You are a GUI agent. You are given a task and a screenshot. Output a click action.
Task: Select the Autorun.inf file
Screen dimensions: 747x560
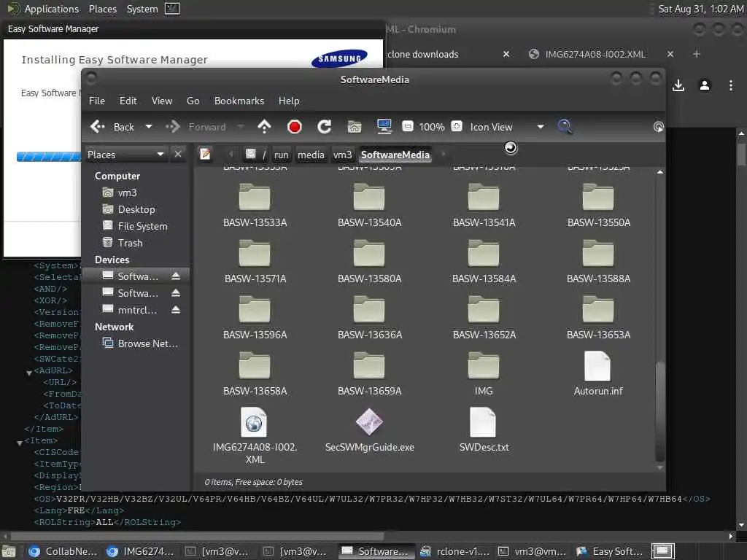pos(598,374)
